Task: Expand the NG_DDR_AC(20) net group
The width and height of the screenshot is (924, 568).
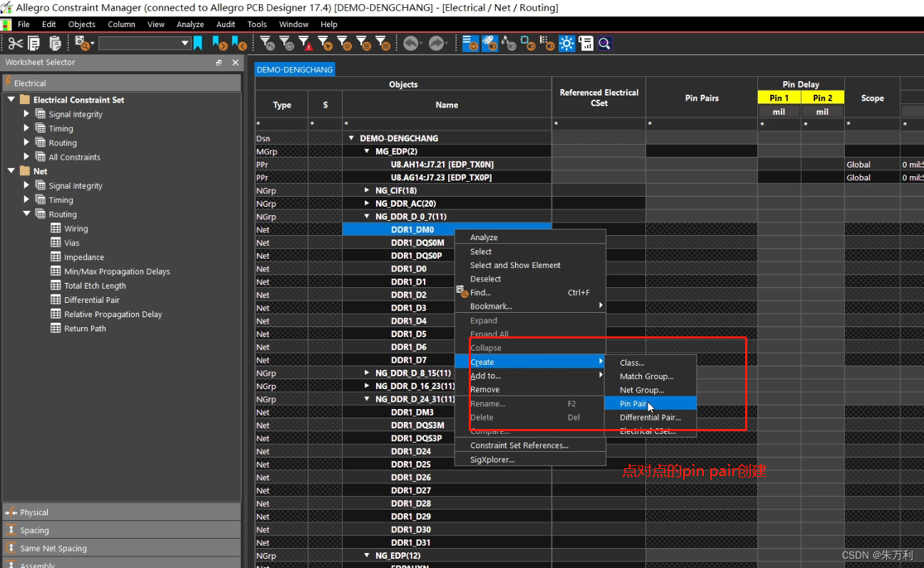Action: pos(367,203)
